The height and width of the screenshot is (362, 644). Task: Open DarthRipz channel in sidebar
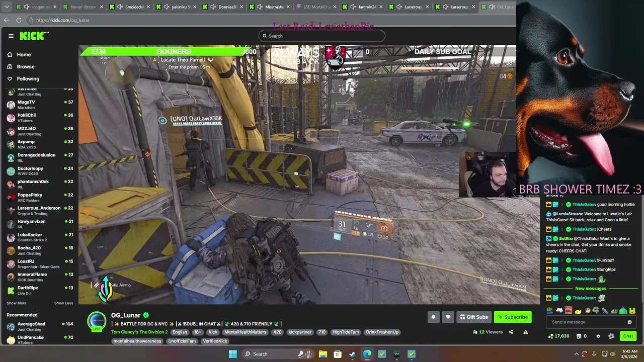pos(39,290)
